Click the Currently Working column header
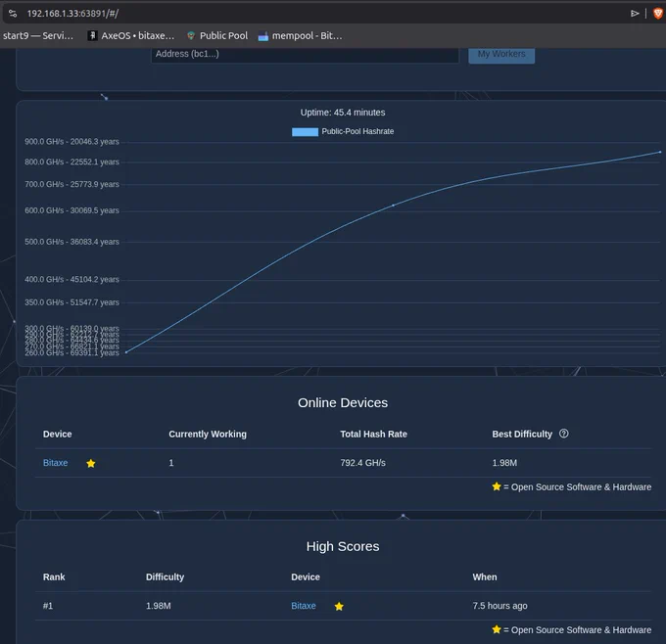This screenshot has width=666, height=644. click(x=208, y=434)
